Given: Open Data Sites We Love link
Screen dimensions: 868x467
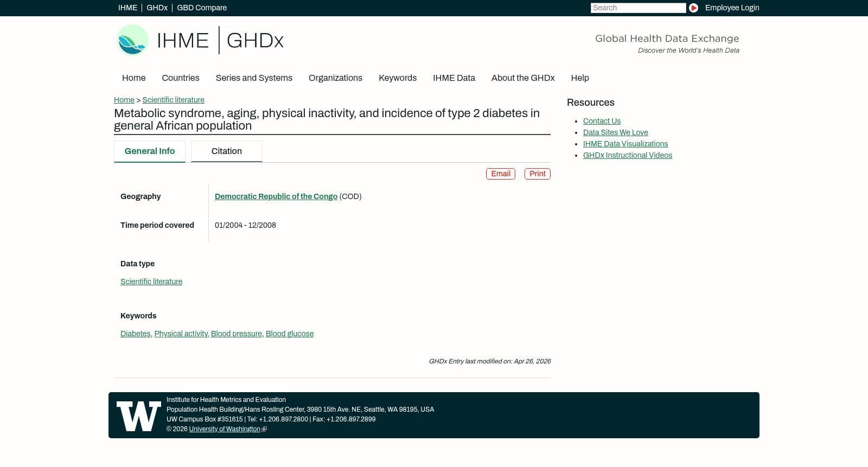Looking at the screenshot, I should [x=616, y=133].
